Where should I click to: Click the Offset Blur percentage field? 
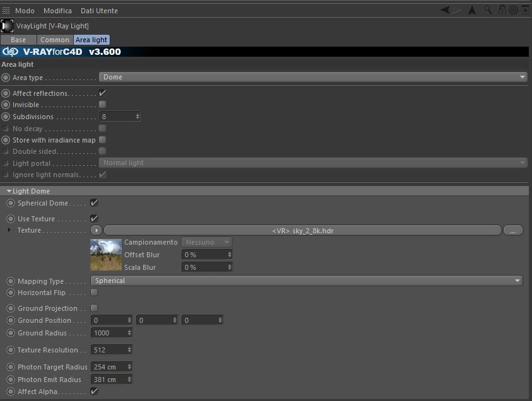(x=207, y=255)
